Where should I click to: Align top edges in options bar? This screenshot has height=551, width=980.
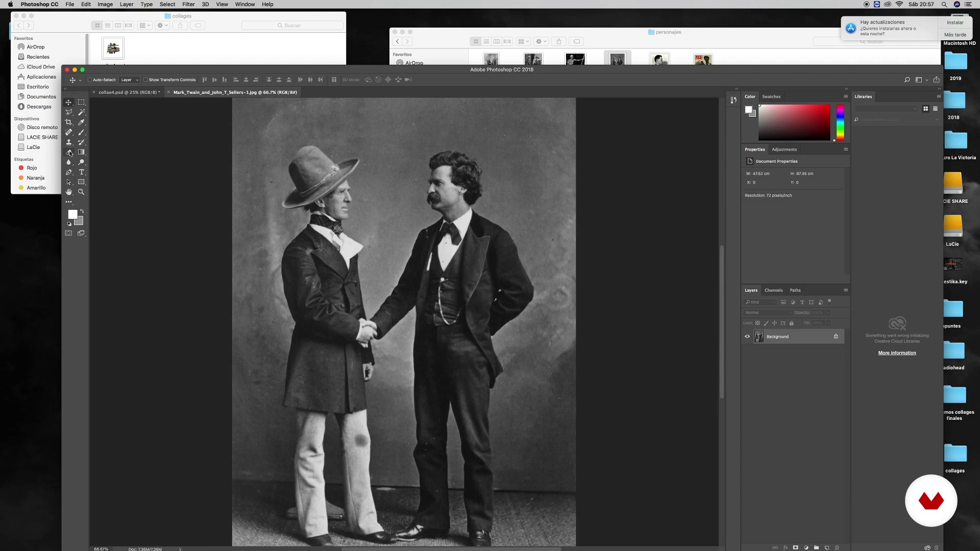[205, 80]
